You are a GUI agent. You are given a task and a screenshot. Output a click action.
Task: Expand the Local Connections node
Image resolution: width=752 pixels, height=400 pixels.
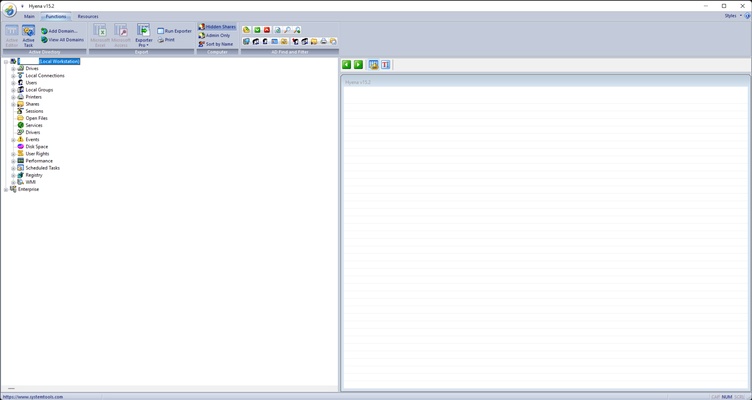[13, 76]
